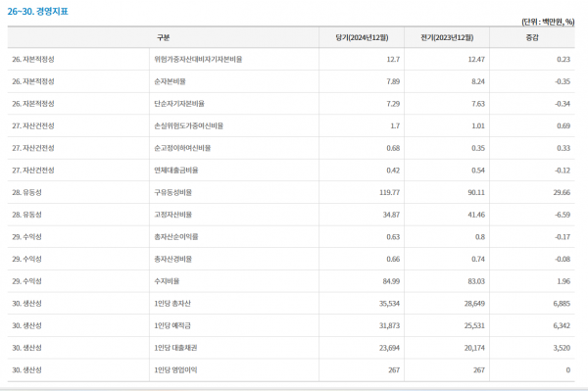Click the 1인당 영업이익 row label

(175, 370)
